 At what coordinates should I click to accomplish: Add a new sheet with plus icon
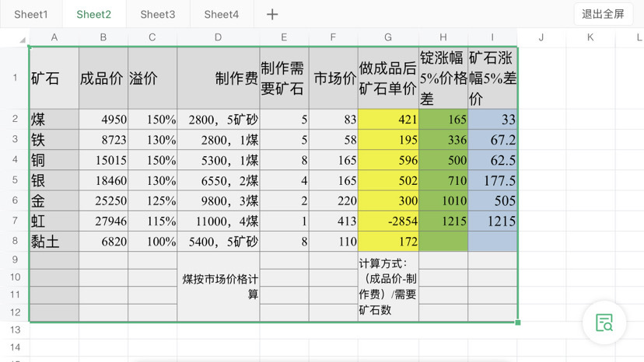click(x=272, y=14)
